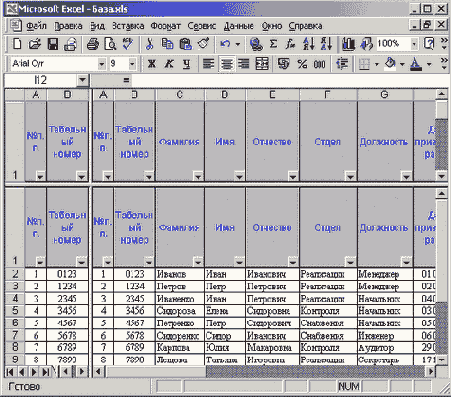Screen dimensions: 451x397
Task: Select row header 5
Action: (15, 310)
